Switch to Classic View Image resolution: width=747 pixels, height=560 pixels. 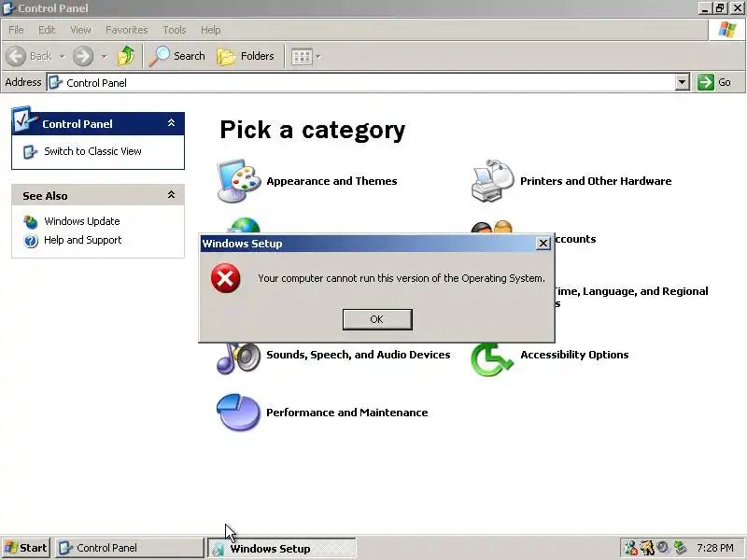(92, 151)
